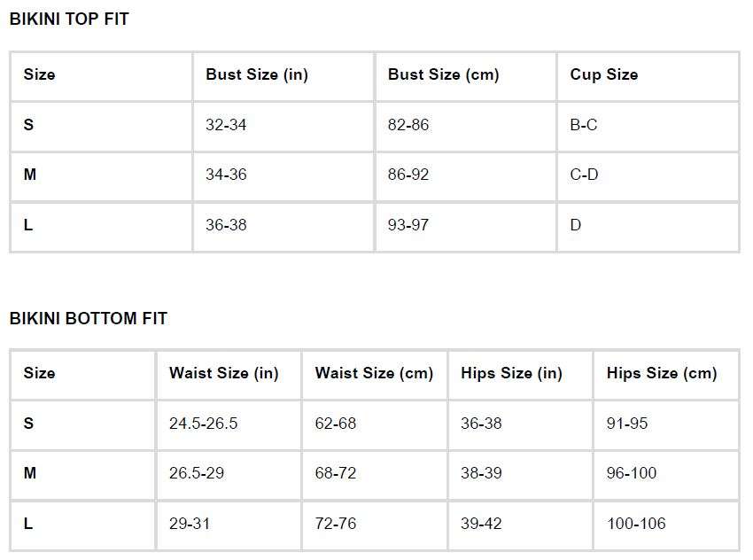Click size M in the top fit table
Viewport: 753px width, 560px height.
pyautogui.click(x=30, y=175)
